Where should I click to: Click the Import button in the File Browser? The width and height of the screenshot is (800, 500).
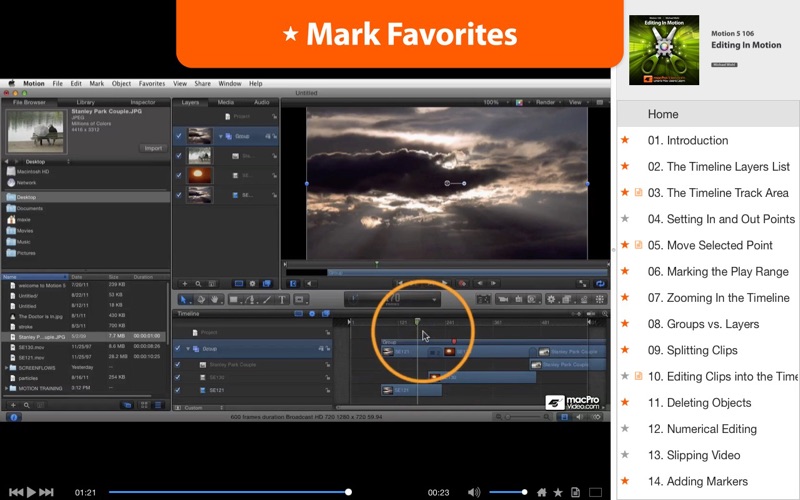coord(153,148)
